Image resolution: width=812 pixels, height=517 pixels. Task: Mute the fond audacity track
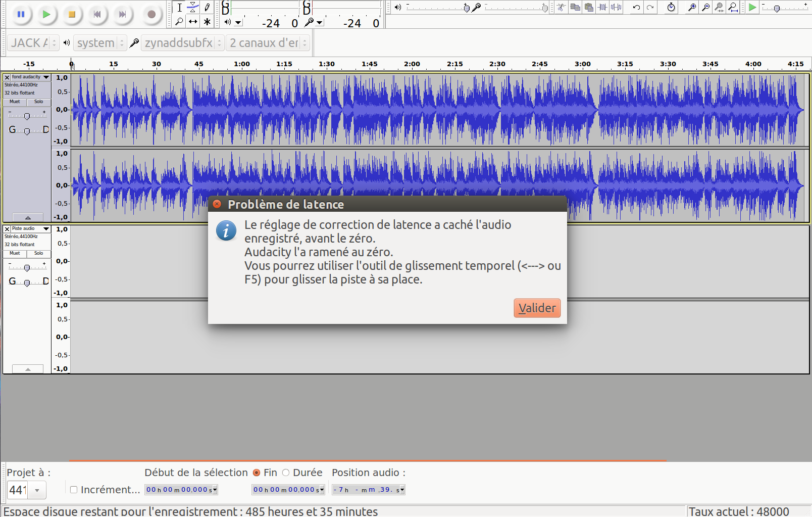click(x=15, y=102)
